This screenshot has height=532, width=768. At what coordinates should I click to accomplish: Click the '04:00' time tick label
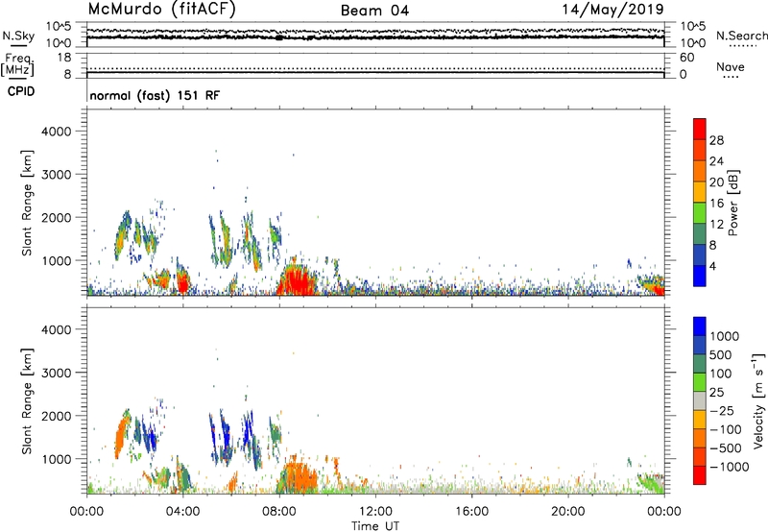[182, 512]
